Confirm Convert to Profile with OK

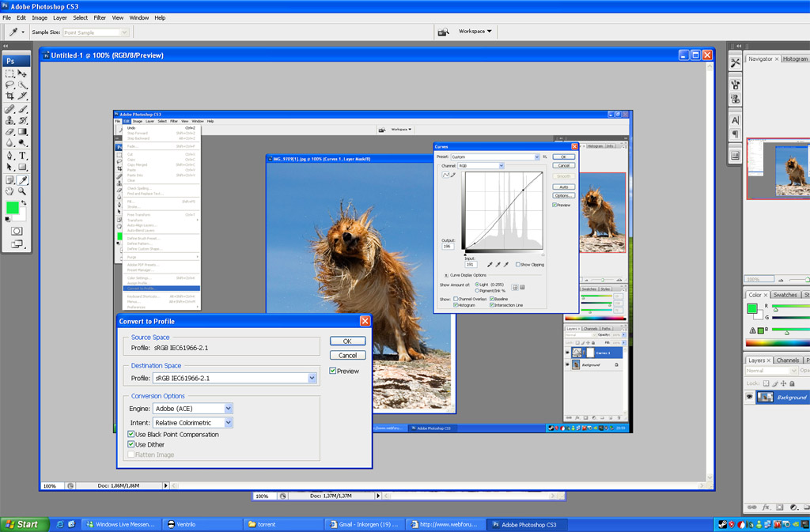pos(348,341)
